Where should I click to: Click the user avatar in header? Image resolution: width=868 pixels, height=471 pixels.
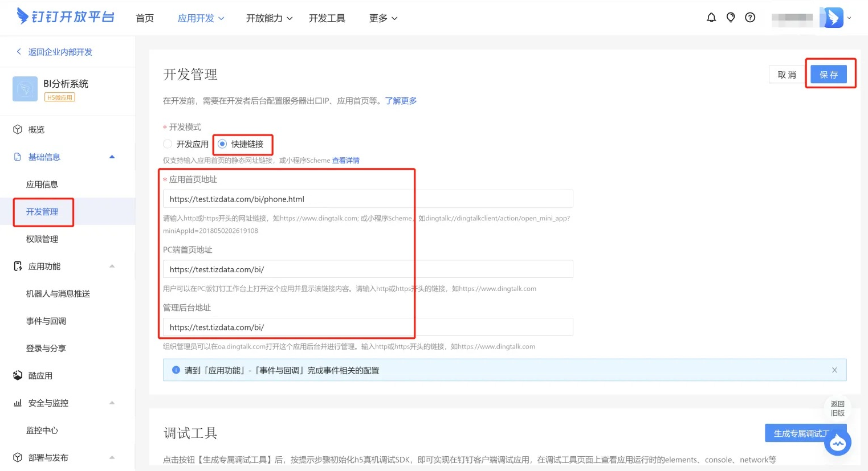point(831,18)
